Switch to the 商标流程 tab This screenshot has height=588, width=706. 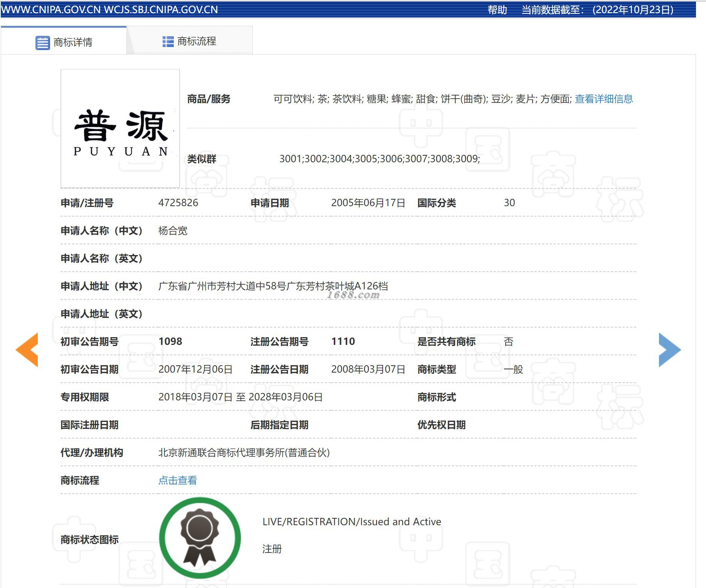[x=190, y=41]
